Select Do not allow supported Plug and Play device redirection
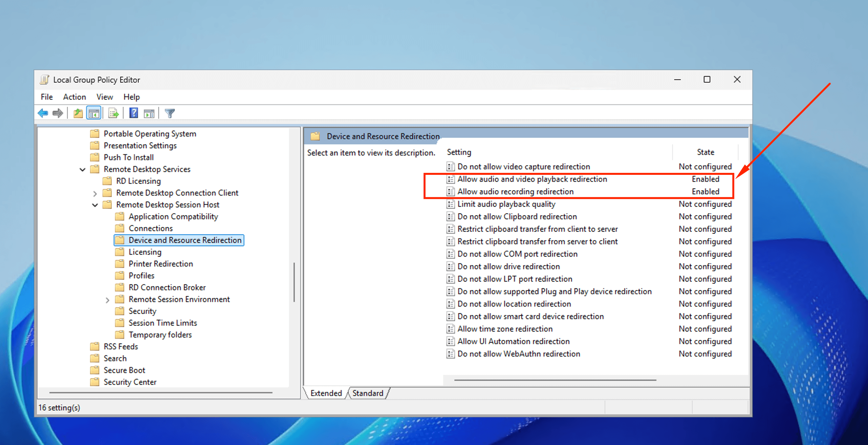The height and width of the screenshot is (445, 868). [x=554, y=292]
